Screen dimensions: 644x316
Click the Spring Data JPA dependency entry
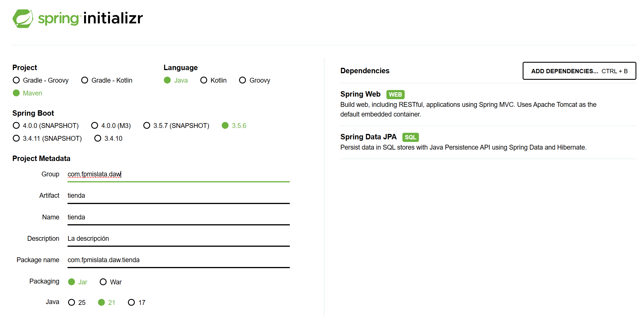pyautogui.click(x=368, y=137)
